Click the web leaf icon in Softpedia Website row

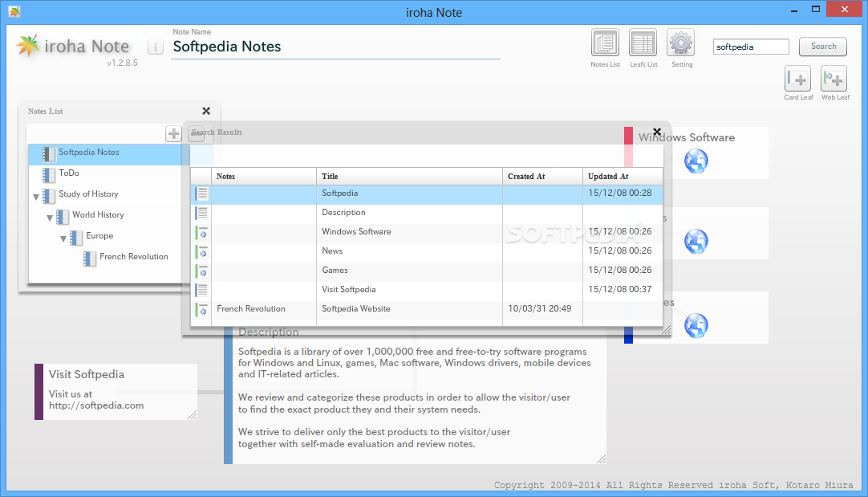pyautogui.click(x=201, y=309)
